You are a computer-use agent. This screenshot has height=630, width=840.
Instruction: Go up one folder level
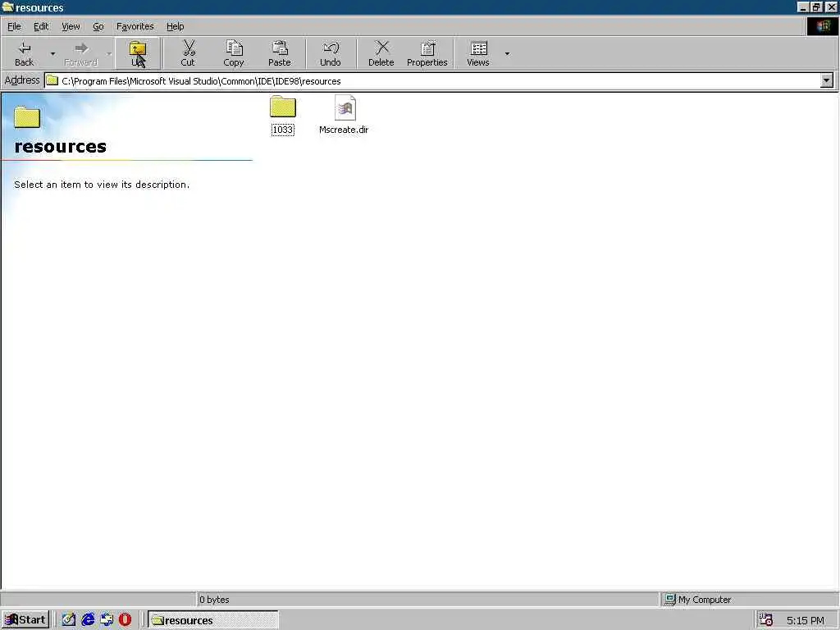pos(138,53)
